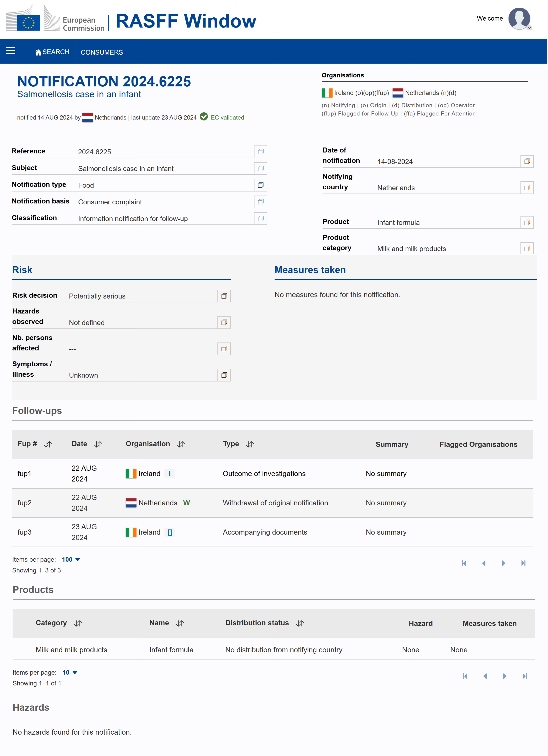Click 'Outcome of investigations' type cell

coord(264,474)
